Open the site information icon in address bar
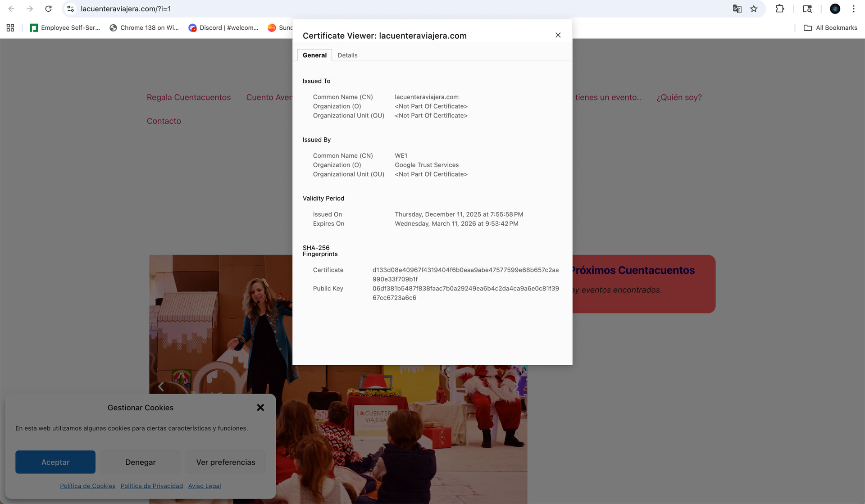Screen dimensions: 865x504 click(71, 9)
